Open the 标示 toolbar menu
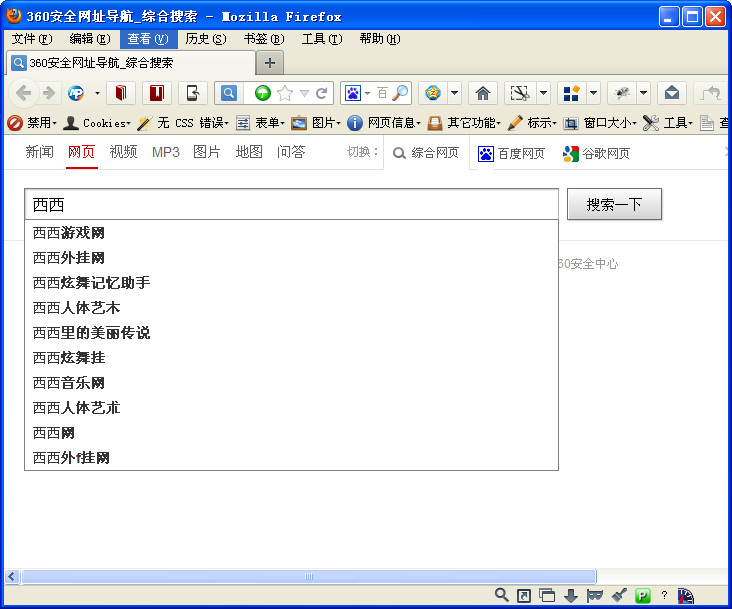 [x=532, y=123]
